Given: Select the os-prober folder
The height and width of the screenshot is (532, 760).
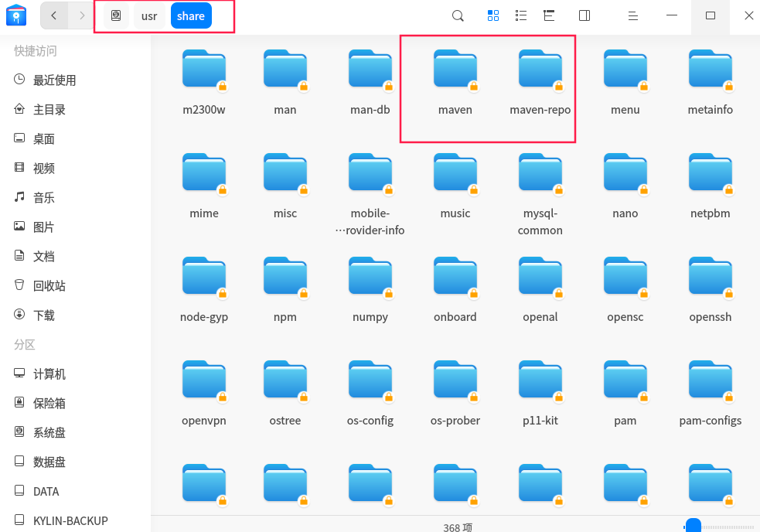Looking at the screenshot, I should 455,394.
